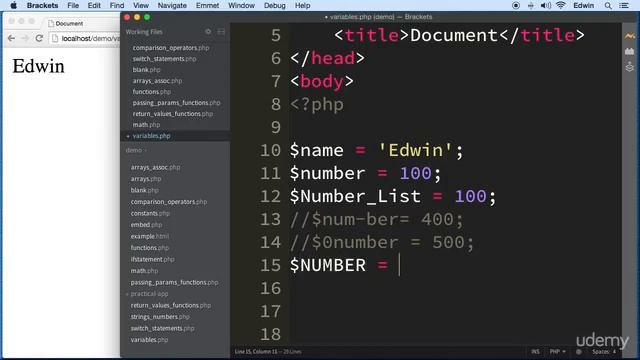Toggle Live Preview lightning icon
This screenshot has height=360, width=640.
pyautogui.click(x=629, y=36)
